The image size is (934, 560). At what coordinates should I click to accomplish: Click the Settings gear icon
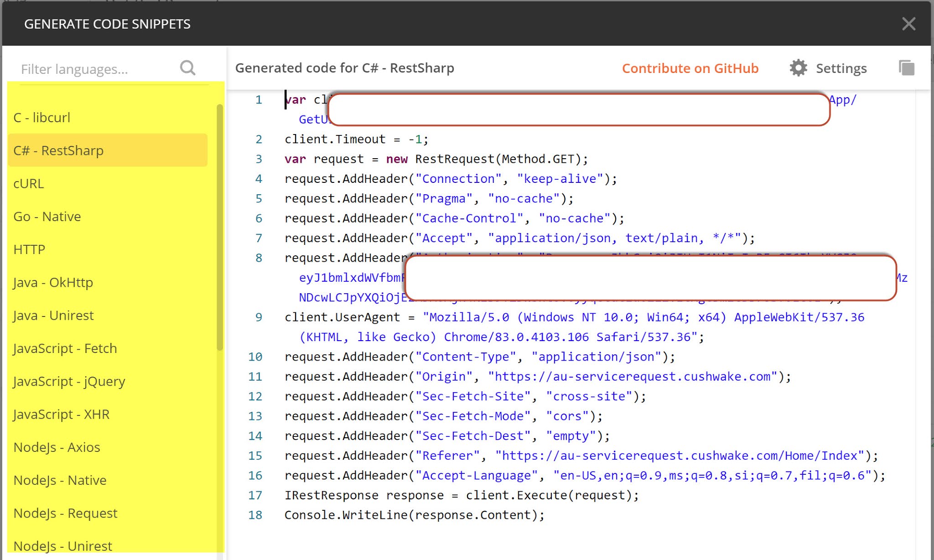tap(798, 68)
